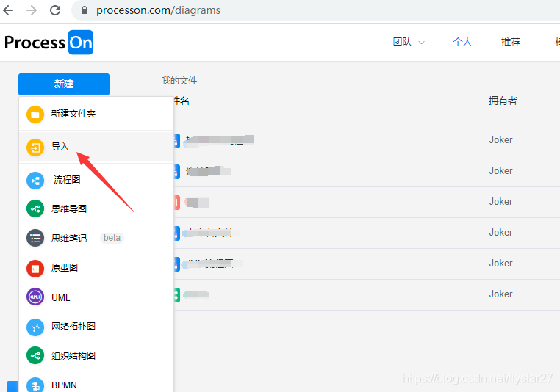The height and width of the screenshot is (392, 560).
Task: Click the blue network topology icon
Action: coord(35,327)
